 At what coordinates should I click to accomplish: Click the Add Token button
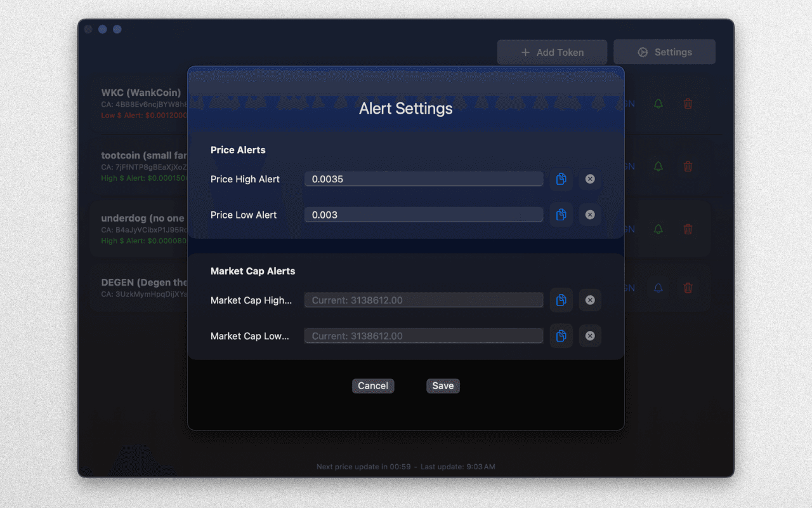[552, 51]
